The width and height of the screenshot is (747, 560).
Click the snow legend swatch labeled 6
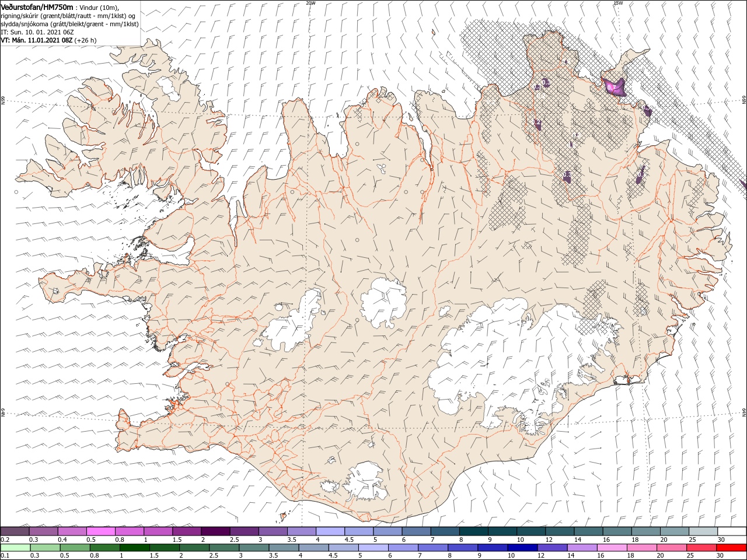tap(416, 531)
